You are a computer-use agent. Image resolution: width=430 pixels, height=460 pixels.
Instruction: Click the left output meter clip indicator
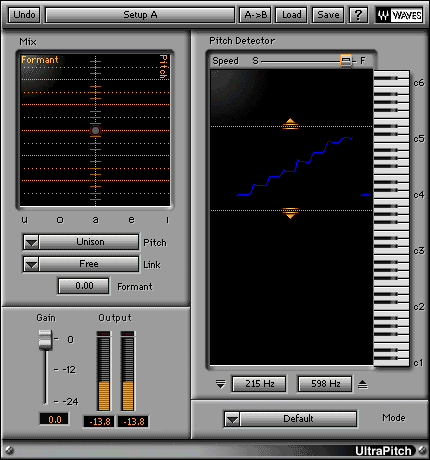104,334
